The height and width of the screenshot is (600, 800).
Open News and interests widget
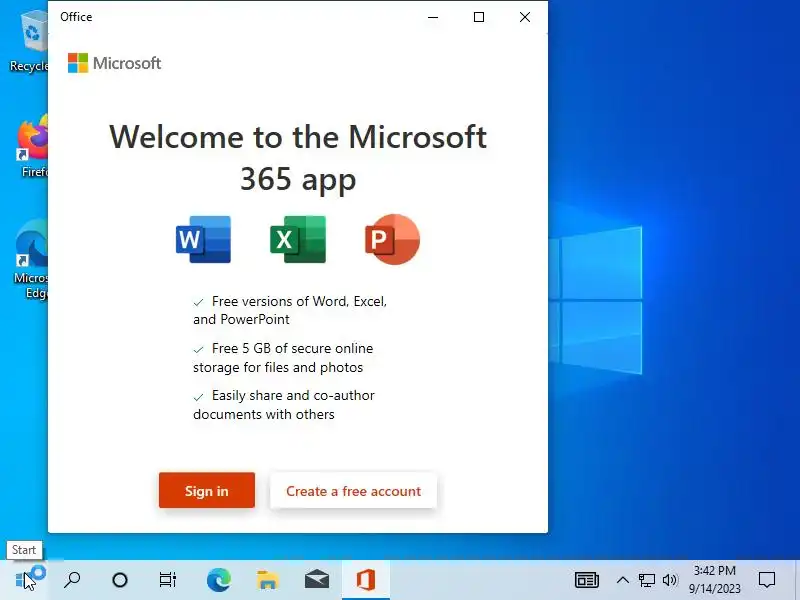click(587, 580)
